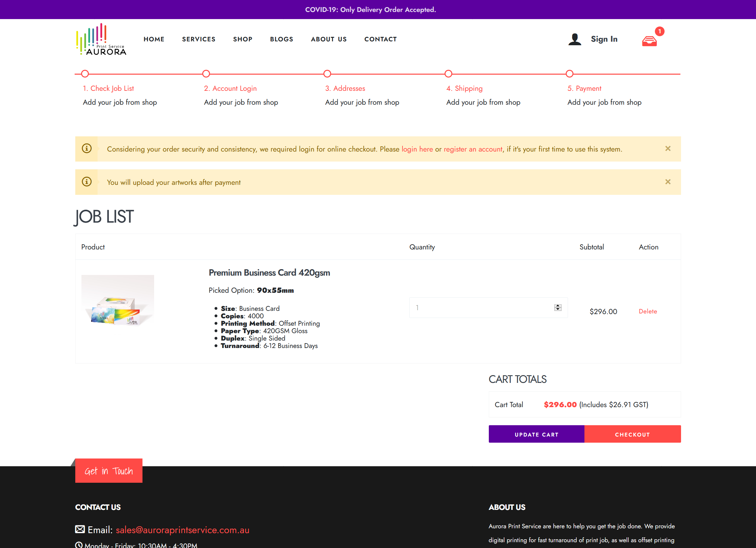The height and width of the screenshot is (548, 756).
Task: Dismiss the artwork upload notice
Action: [668, 182]
